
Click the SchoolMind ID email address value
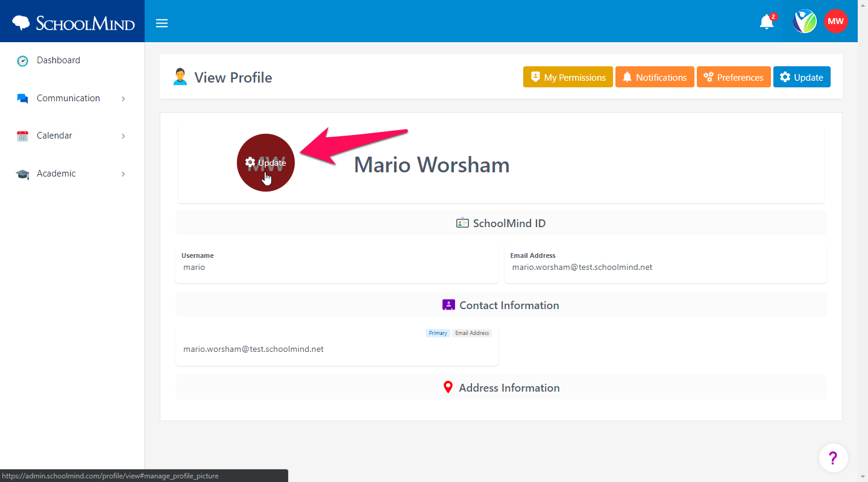582,267
